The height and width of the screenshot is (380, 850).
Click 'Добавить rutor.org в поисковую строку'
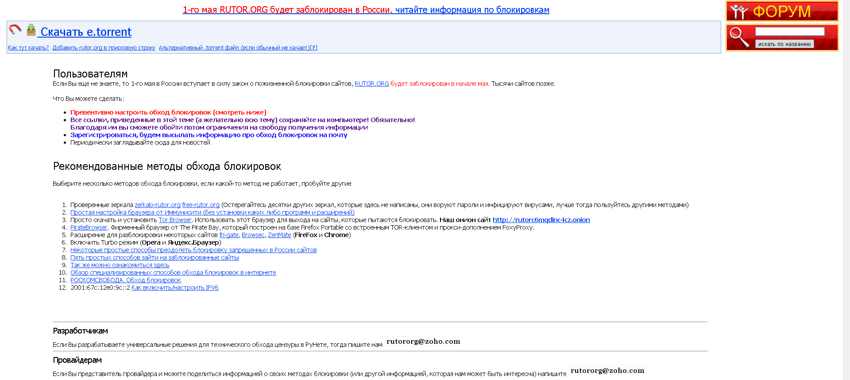coord(104,48)
